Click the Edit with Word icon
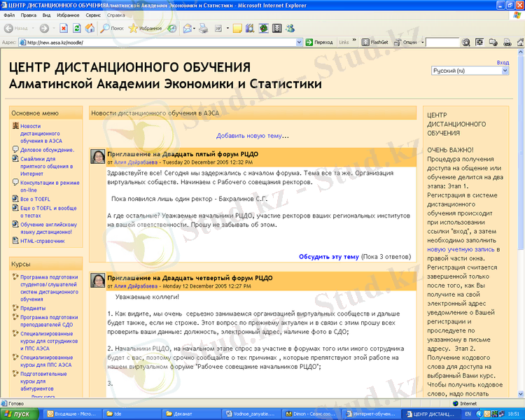525x420 pixels. pyautogui.click(x=218, y=29)
